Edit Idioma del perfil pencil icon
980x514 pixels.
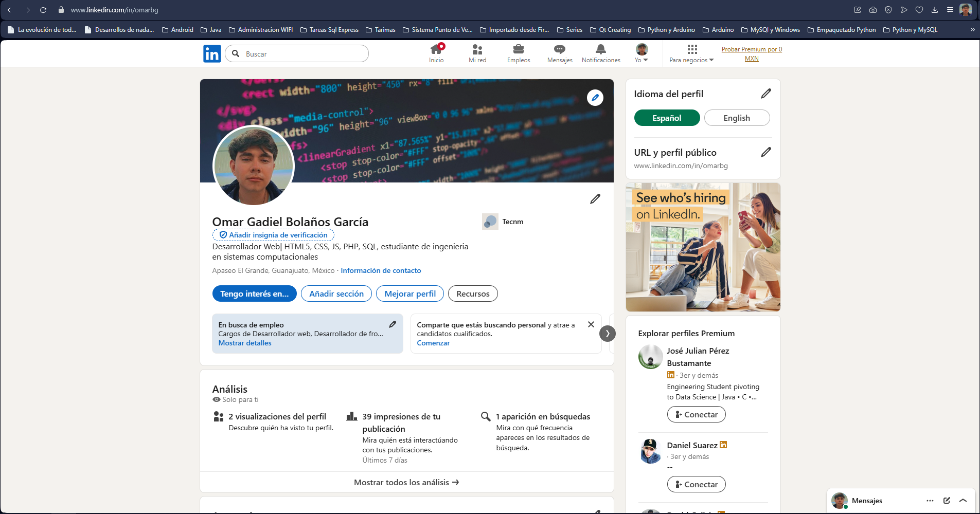pyautogui.click(x=766, y=94)
